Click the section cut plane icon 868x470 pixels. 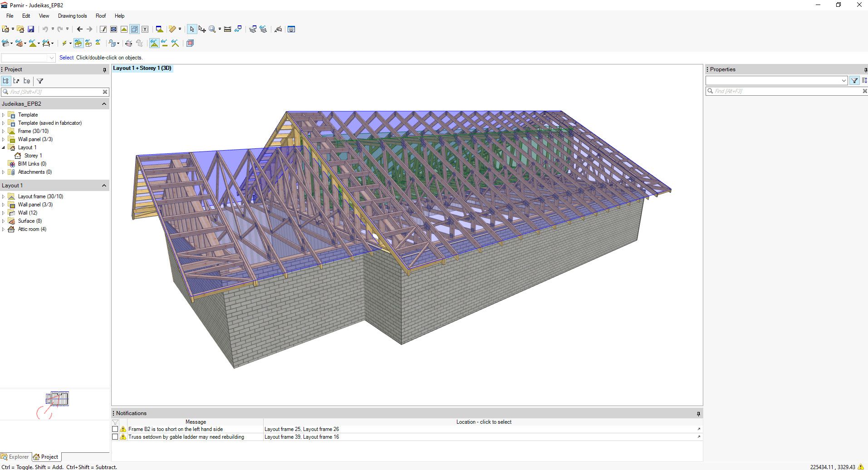[x=129, y=43]
